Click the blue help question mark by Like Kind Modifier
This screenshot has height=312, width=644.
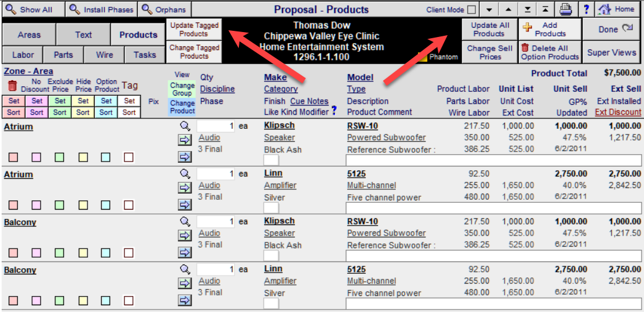click(334, 110)
